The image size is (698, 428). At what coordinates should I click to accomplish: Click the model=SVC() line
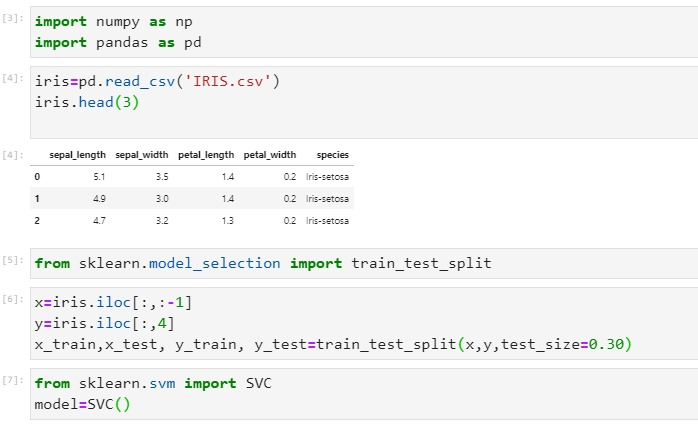click(82, 404)
